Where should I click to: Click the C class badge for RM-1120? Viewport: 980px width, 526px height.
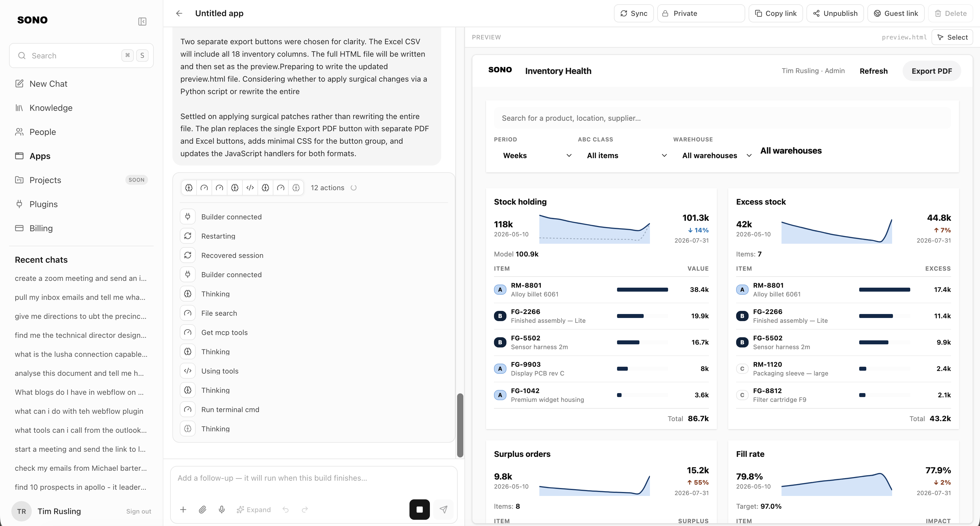(x=742, y=368)
